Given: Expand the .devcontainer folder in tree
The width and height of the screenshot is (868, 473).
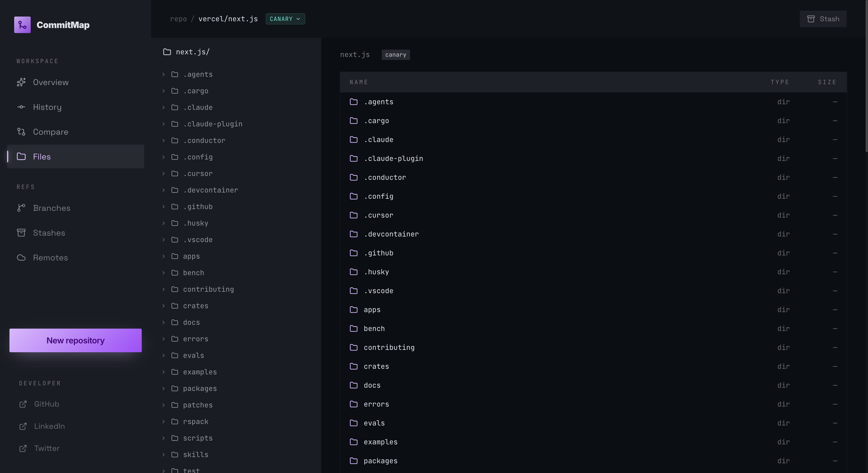Looking at the screenshot, I should 164,190.
